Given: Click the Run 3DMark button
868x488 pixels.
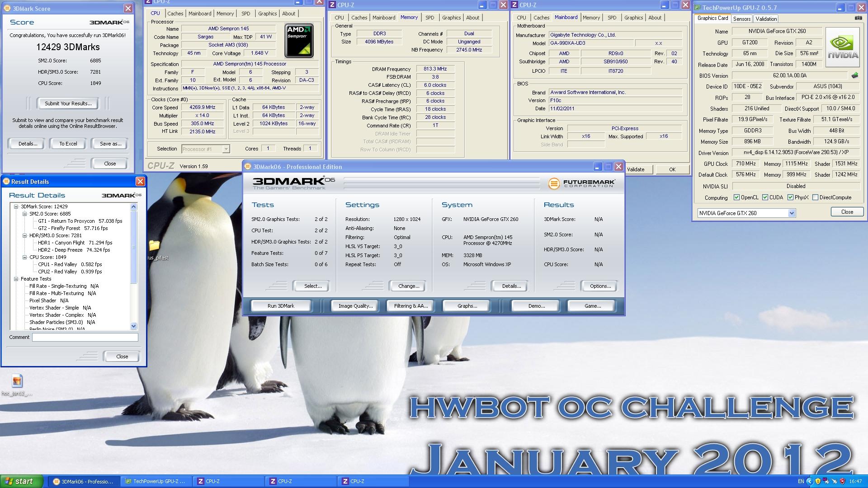Looking at the screenshot, I should [281, 306].
